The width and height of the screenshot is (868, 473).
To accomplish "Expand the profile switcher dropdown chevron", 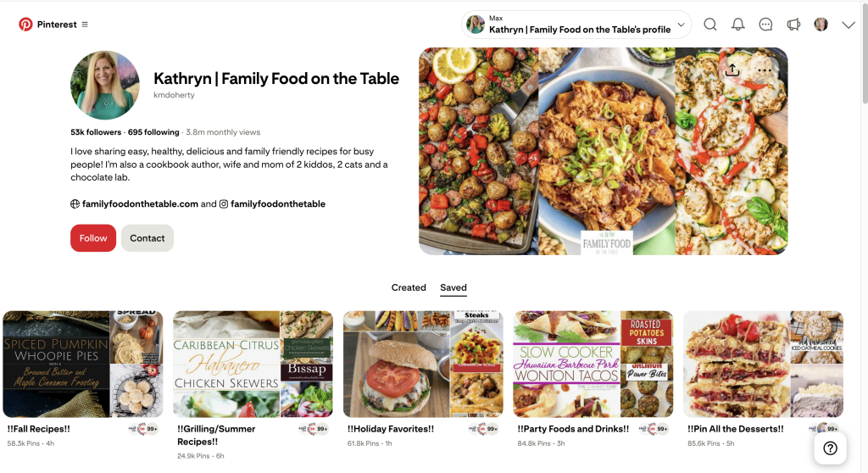I will (681, 25).
